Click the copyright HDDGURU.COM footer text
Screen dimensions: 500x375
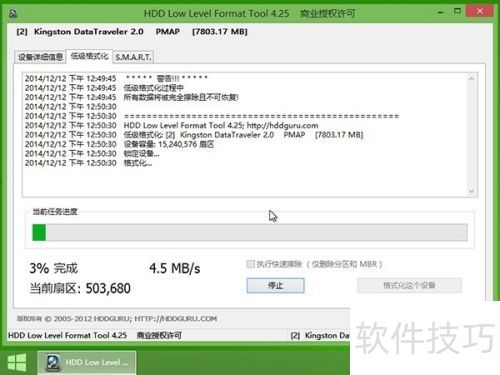coord(117,319)
